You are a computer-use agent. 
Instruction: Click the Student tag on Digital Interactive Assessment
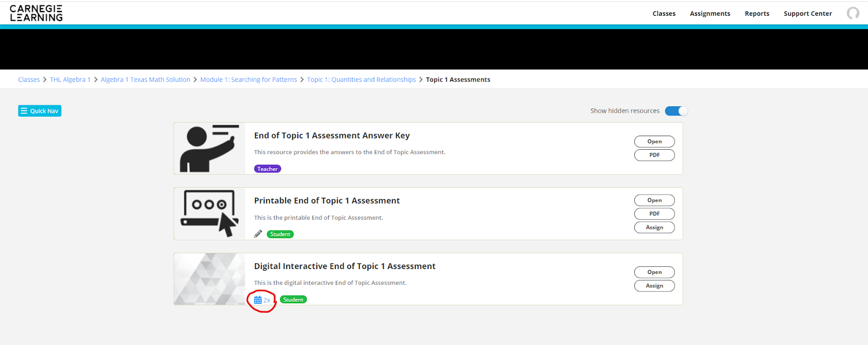click(293, 299)
